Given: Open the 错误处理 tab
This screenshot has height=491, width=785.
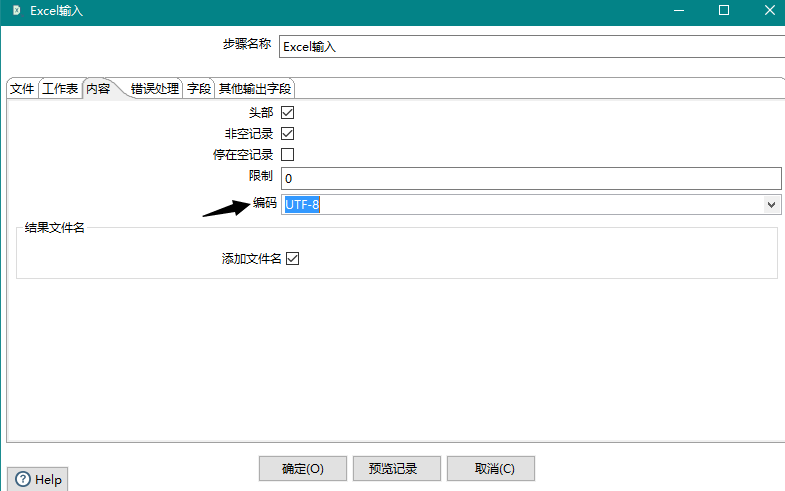Looking at the screenshot, I should (x=155, y=89).
